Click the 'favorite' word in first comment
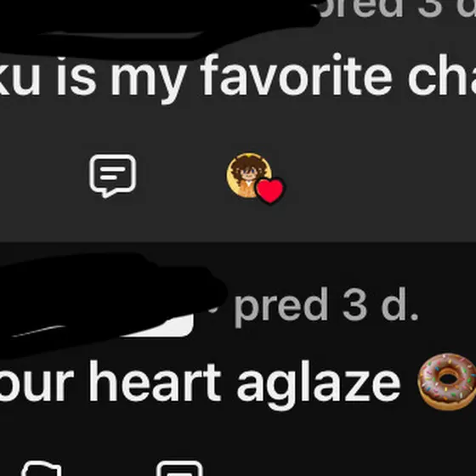The height and width of the screenshot is (476, 476). [x=297, y=75]
